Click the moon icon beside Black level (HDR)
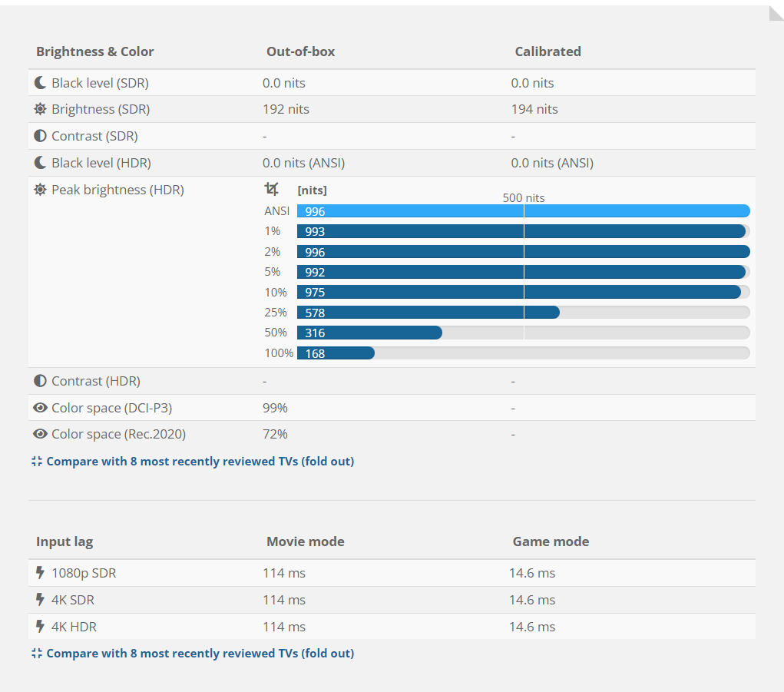 40,163
